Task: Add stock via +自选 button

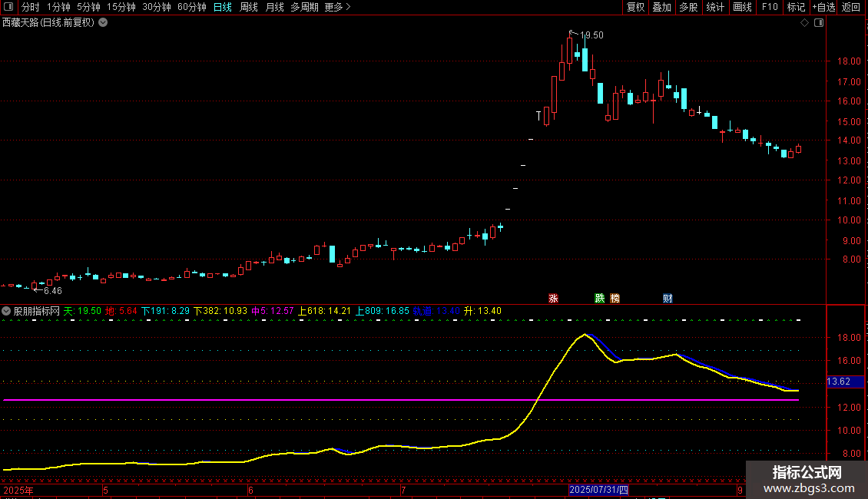Action: tap(823, 7)
